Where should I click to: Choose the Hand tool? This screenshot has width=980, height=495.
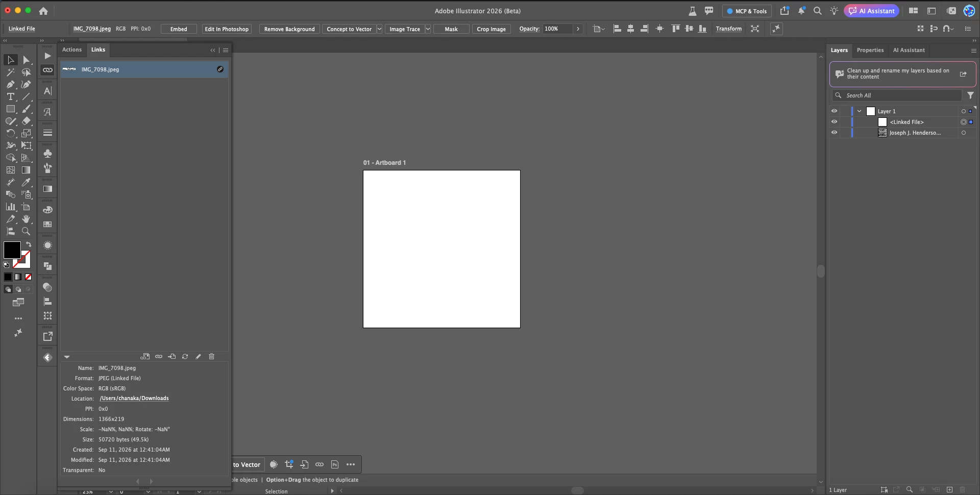point(26,219)
